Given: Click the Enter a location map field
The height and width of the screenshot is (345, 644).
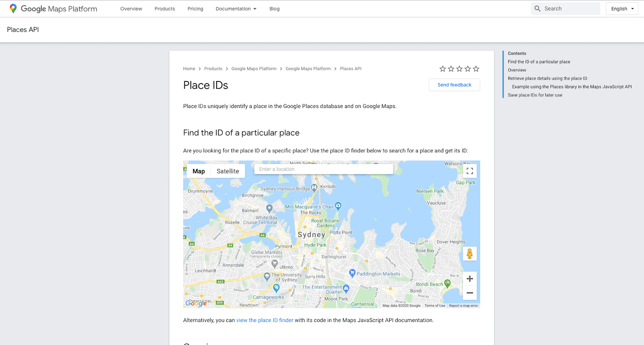Looking at the screenshot, I should pyautogui.click(x=324, y=169).
